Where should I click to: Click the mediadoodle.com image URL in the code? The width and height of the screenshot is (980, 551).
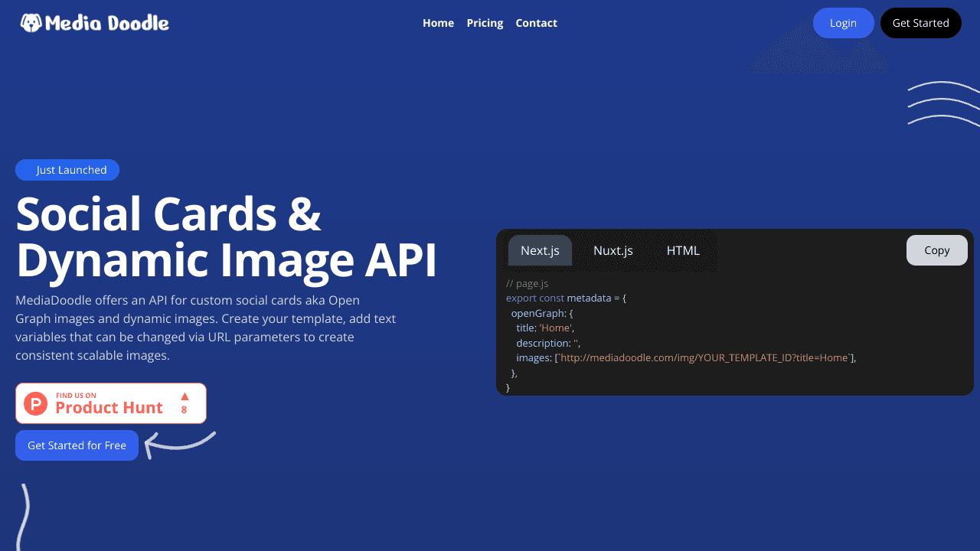(704, 357)
